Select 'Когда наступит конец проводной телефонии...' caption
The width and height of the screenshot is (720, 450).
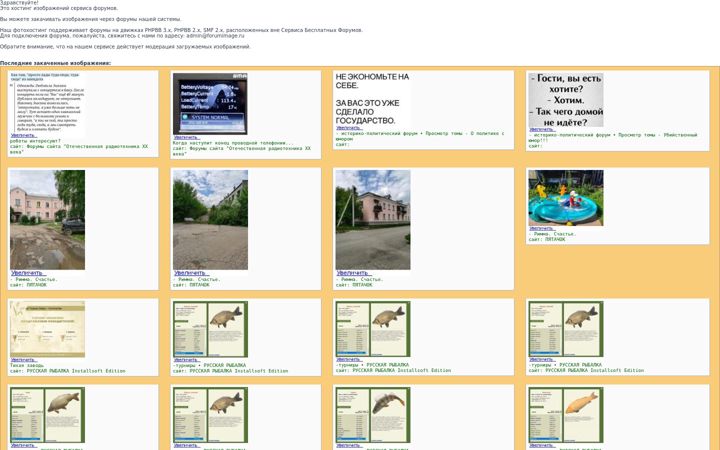[233, 143]
